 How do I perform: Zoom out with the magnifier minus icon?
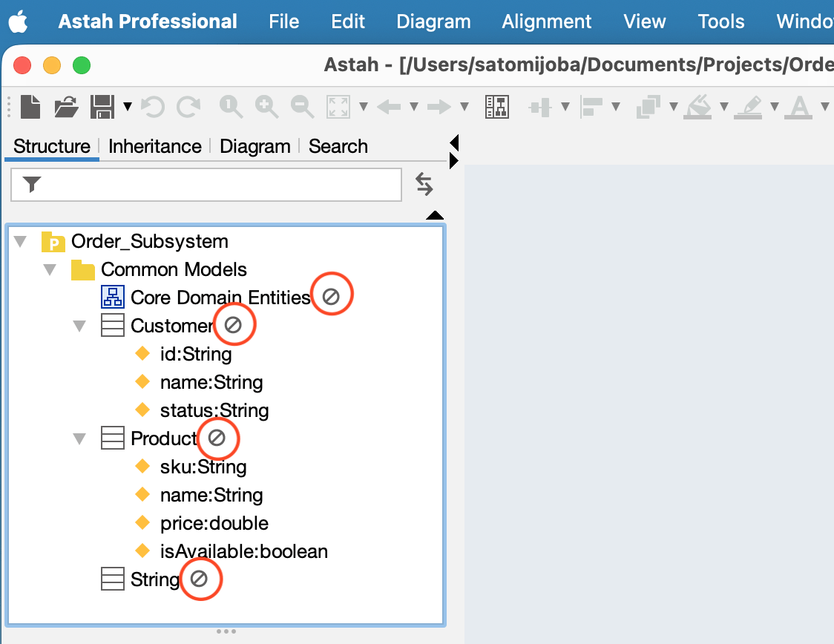coord(302,106)
